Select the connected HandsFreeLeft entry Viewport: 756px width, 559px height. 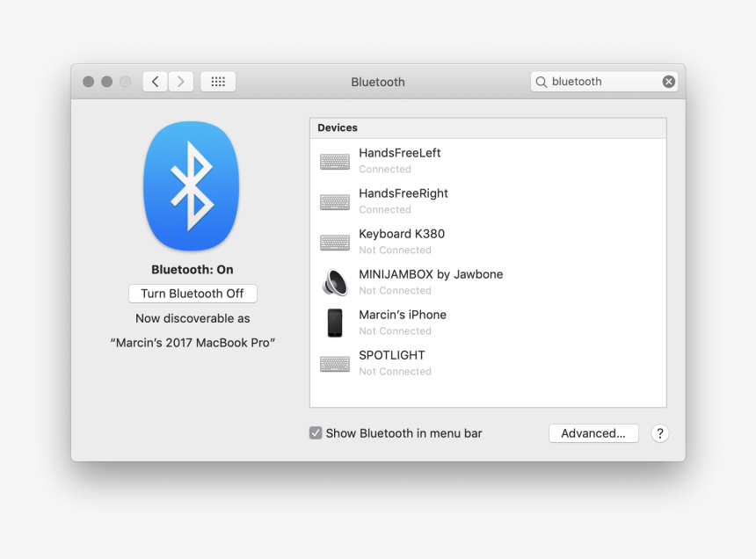pos(440,161)
